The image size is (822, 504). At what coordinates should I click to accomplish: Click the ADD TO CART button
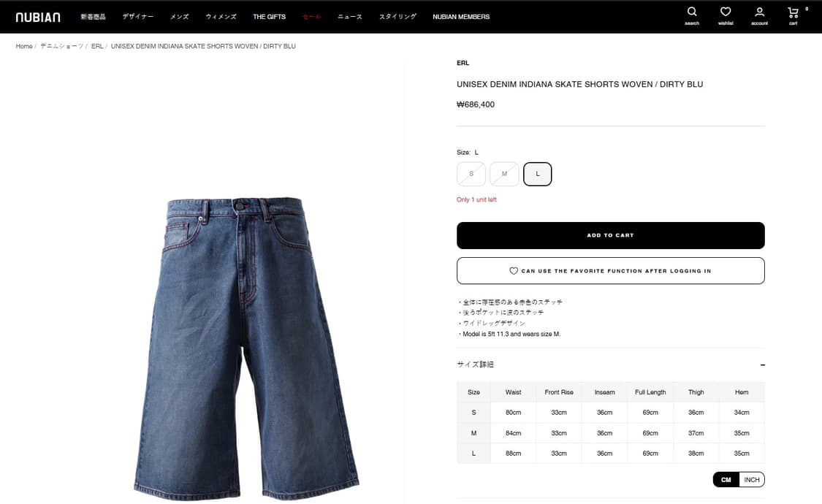coord(610,235)
